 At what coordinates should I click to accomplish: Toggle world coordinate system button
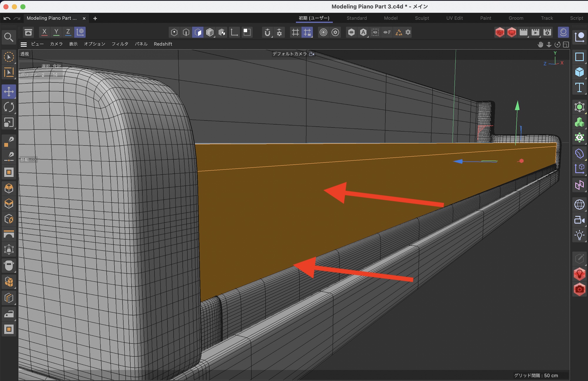(80, 32)
